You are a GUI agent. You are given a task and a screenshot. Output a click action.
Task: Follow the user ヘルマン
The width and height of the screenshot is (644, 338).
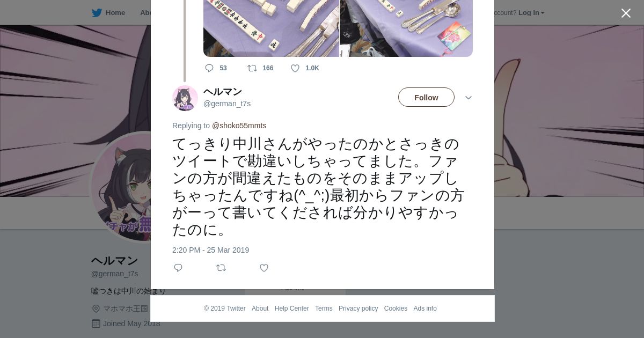(x=426, y=97)
